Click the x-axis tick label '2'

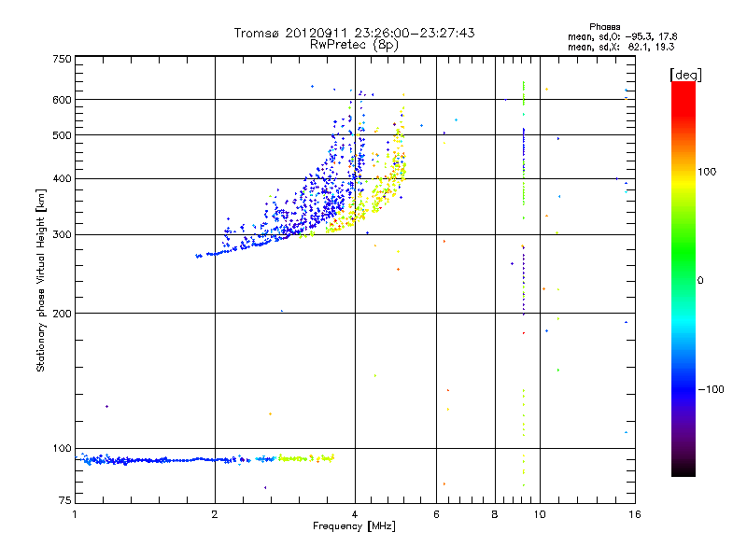pos(215,514)
